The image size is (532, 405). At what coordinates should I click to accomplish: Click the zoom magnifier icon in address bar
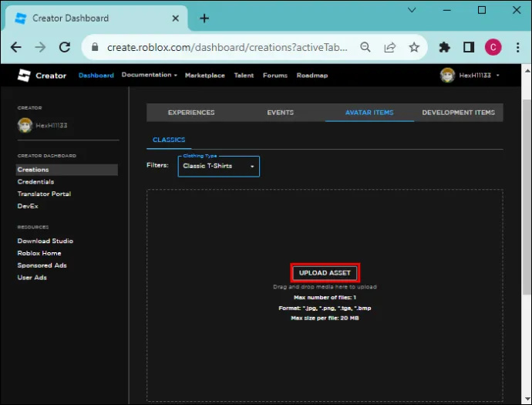click(x=365, y=47)
